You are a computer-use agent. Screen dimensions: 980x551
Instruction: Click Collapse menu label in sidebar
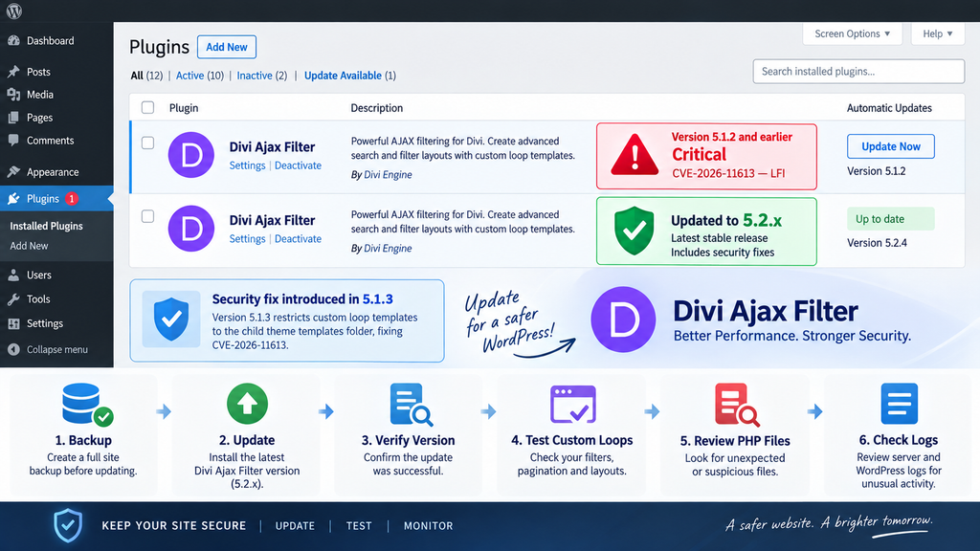click(56, 350)
